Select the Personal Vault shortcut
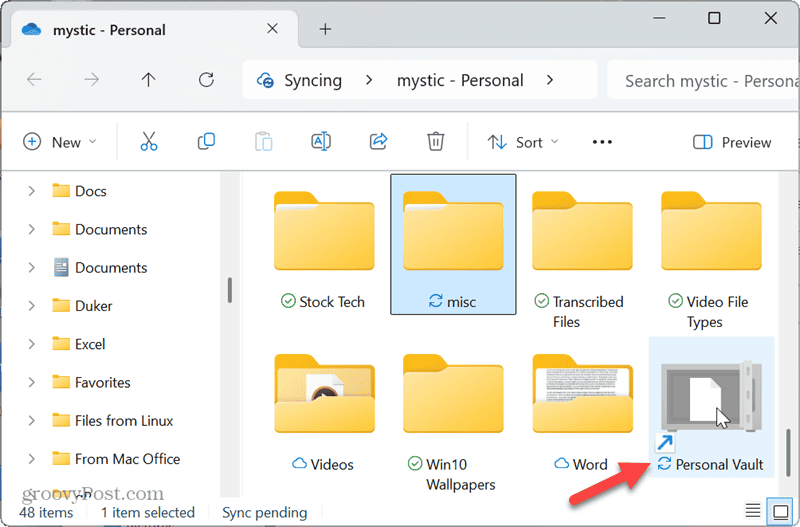 tap(711, 407)
